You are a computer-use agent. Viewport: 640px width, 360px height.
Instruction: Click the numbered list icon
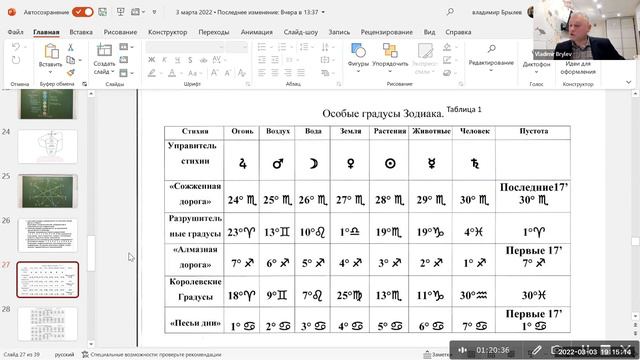coord(284,47)
